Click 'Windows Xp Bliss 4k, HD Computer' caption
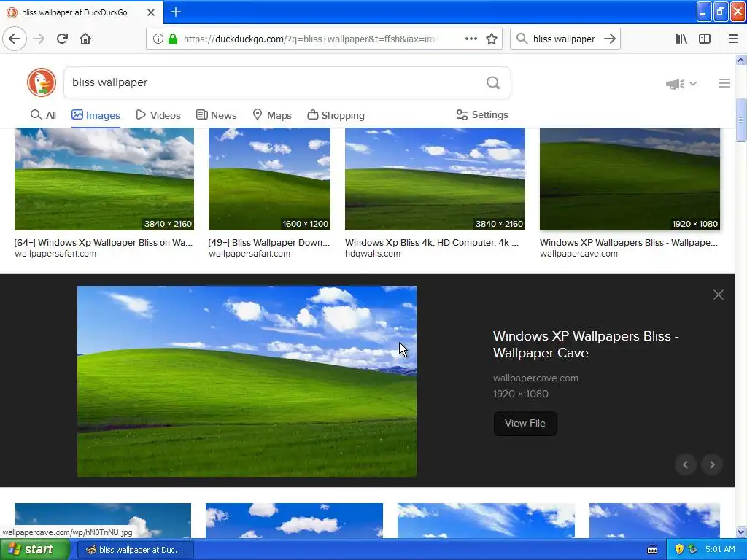Screen dimensions: 747x560 432,242
